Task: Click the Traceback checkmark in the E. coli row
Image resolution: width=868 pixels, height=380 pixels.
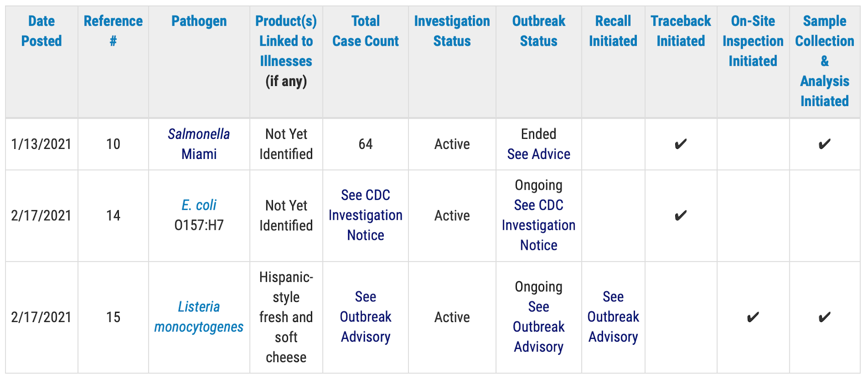Action: click(x=680, y=216)
